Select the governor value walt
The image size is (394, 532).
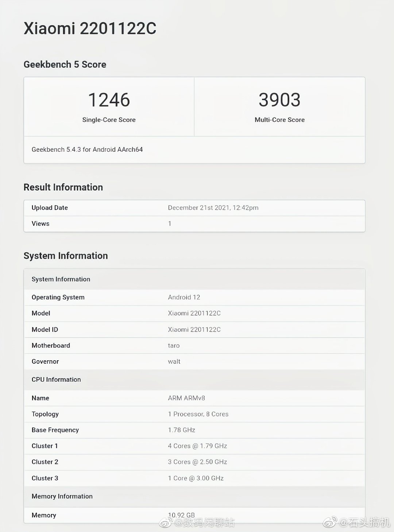(174, 362)
